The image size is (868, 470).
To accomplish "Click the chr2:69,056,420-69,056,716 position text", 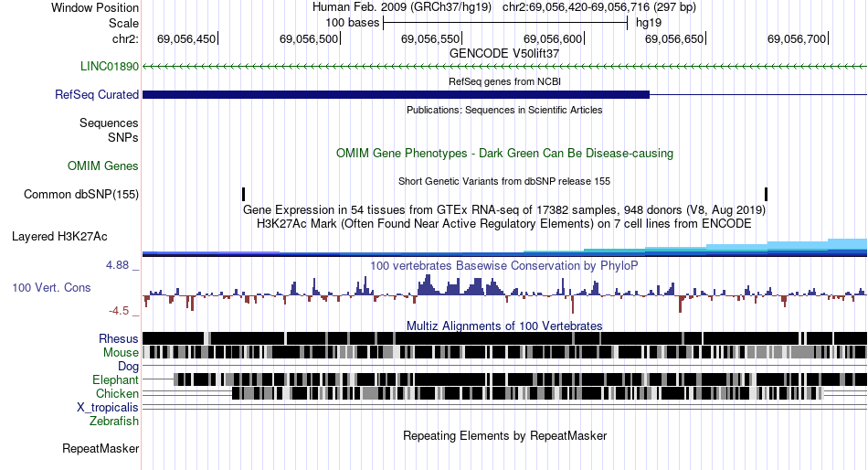I will coord(599,7).
